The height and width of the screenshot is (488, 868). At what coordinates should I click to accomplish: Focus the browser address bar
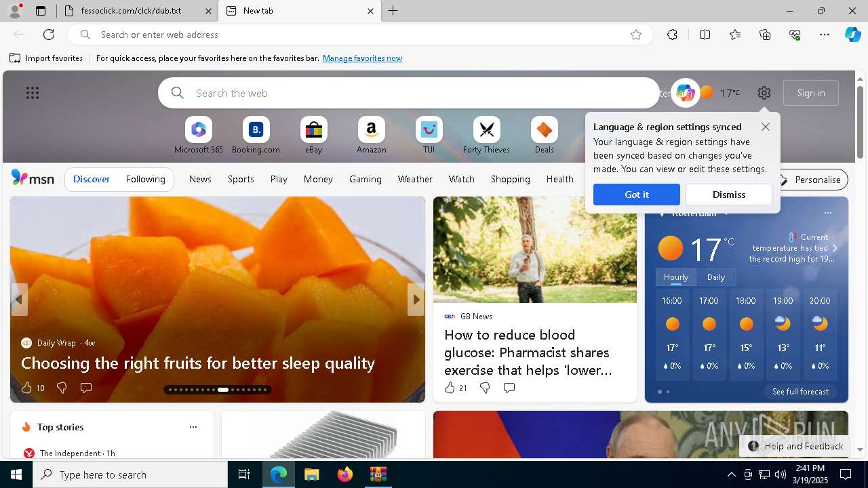(x=359, y=35)
